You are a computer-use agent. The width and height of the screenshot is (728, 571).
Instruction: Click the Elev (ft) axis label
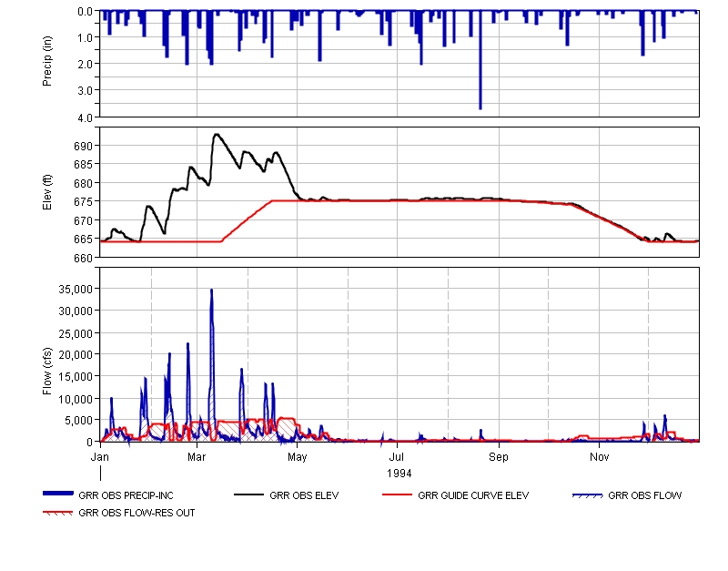[x=47, y=192]
